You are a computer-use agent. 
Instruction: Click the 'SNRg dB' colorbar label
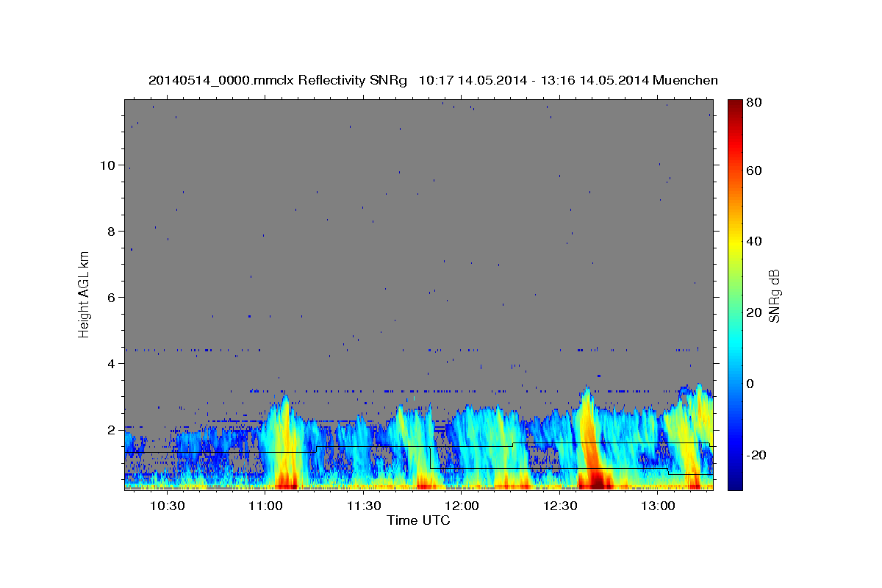pos(774,295)
